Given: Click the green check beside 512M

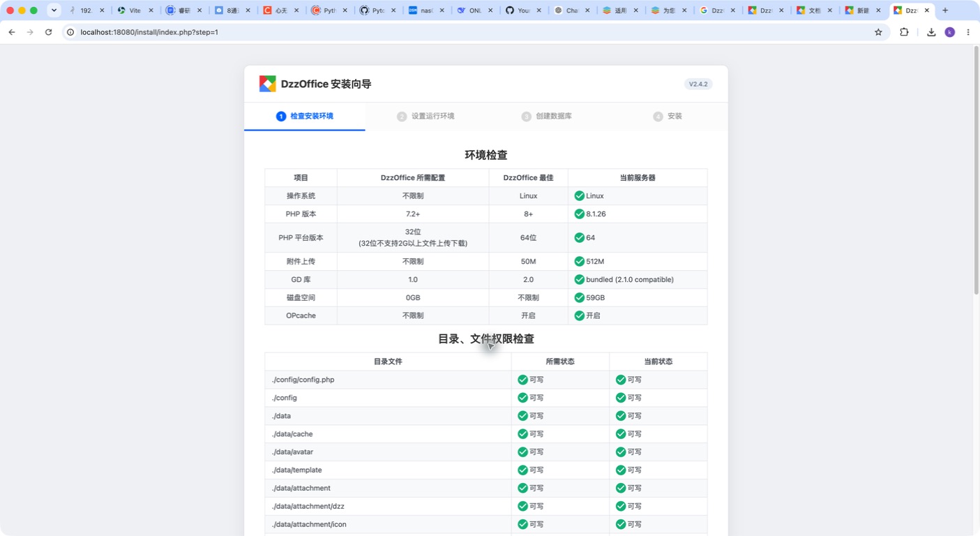Looking at the screenshot, I should click(579, 262).
